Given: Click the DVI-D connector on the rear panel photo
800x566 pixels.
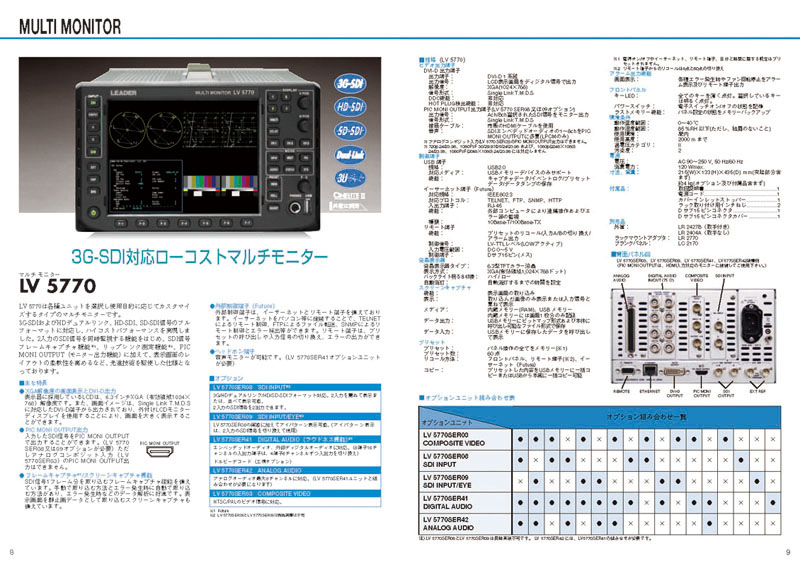Looking at the screenshot, I should tap(674, 370).
